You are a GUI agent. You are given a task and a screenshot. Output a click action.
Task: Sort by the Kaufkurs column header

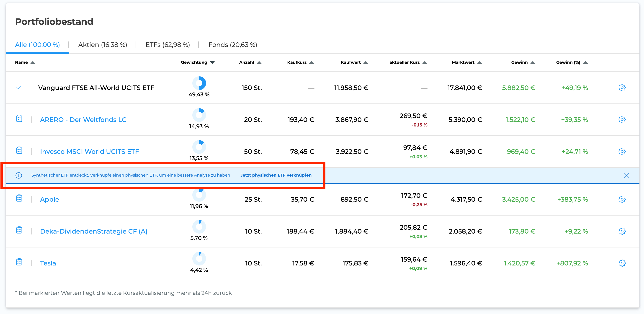coord(300,62)
